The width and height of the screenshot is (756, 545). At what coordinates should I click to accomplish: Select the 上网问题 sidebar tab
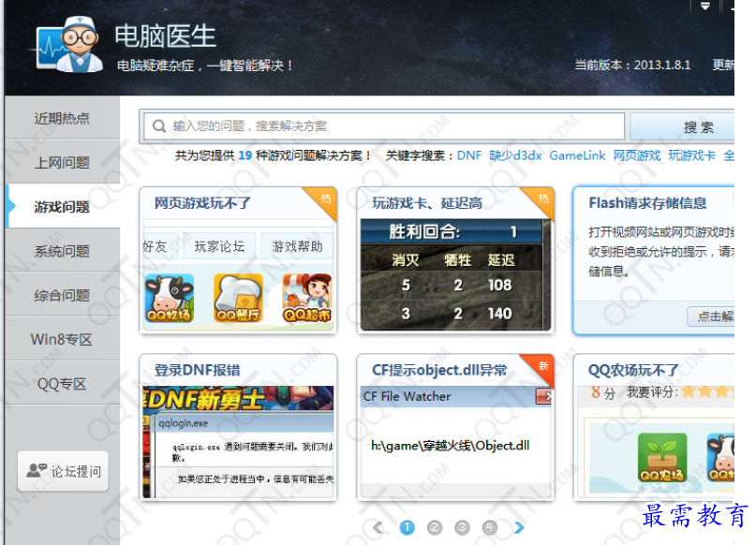tap(62, 162)
